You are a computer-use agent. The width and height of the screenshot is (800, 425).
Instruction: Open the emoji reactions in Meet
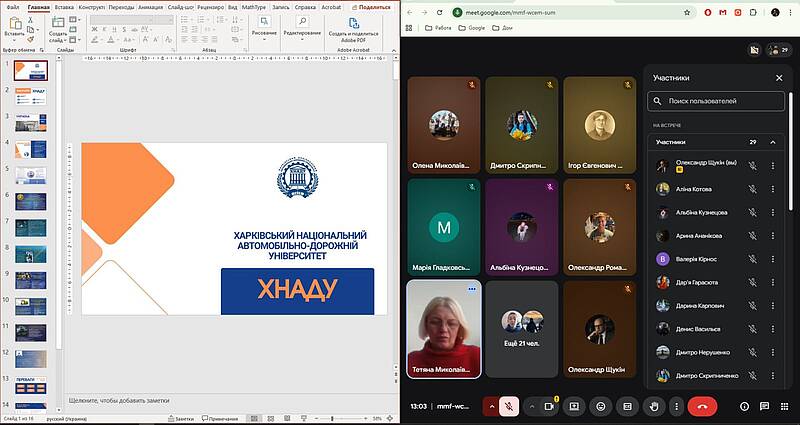pyautogui.click(x=600, y=406)
